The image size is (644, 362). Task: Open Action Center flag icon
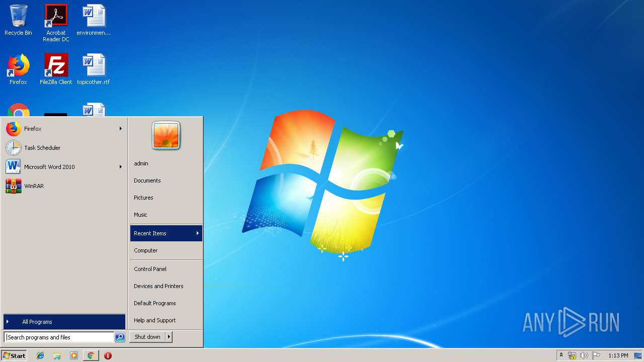596,355
